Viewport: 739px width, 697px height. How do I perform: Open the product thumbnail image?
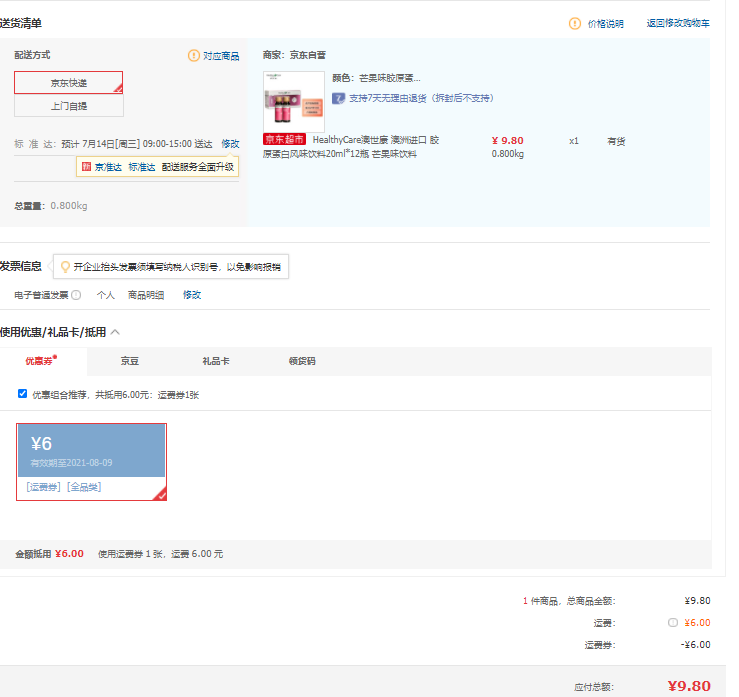click(294, 101)
